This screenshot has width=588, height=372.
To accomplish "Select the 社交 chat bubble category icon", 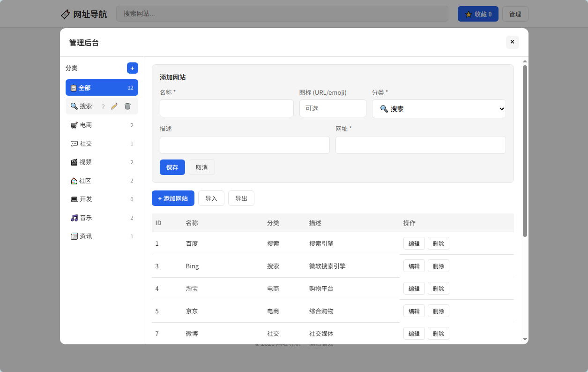I will 74,144.
